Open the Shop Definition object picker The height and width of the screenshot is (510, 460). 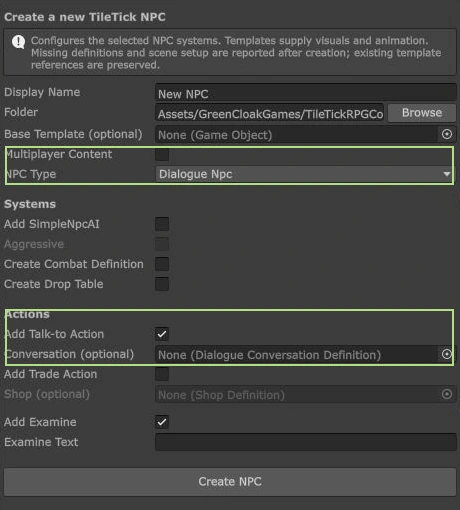point(447,394)
